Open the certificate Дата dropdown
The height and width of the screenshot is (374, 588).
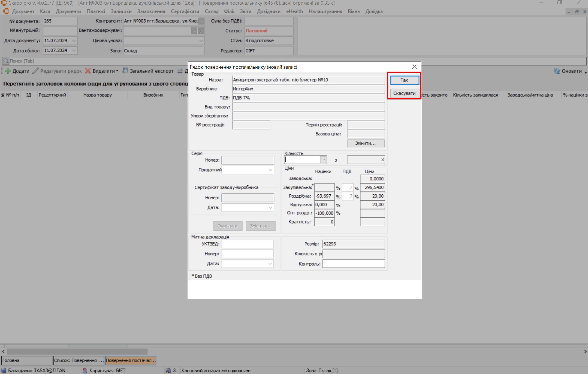click(x=270, y=208)
